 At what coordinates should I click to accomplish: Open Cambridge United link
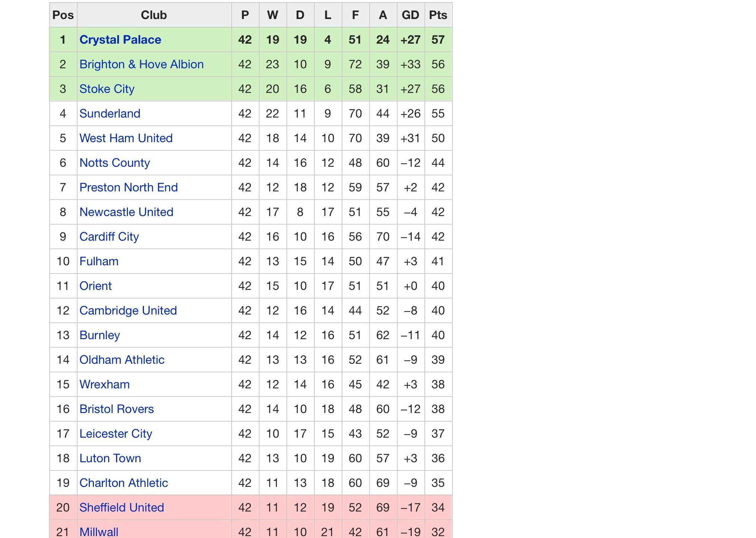128,310
